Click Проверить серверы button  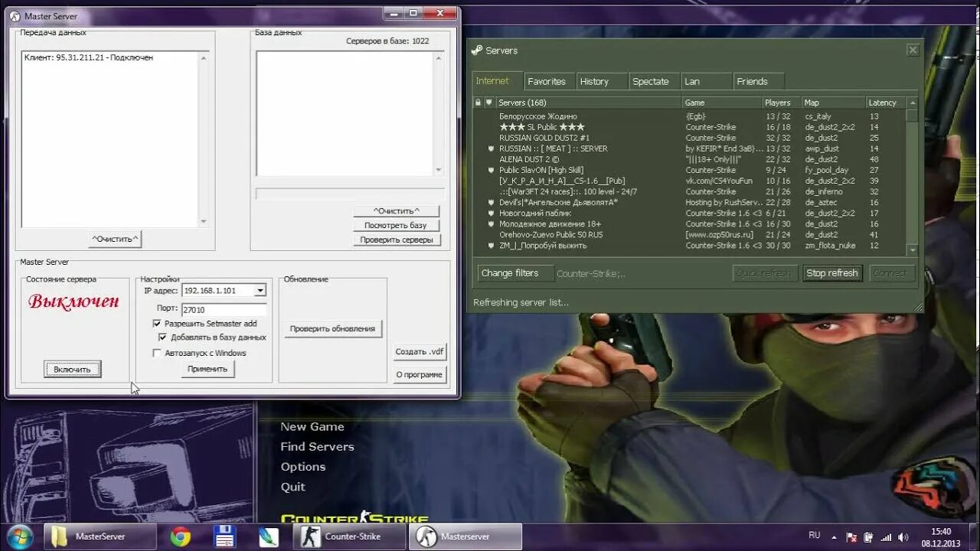click(397, 240)
